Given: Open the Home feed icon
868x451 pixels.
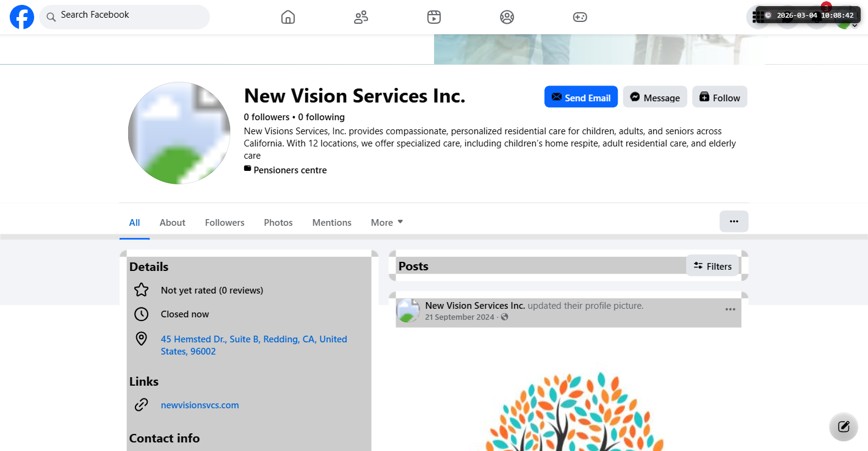Looking at the screenshot, I should point(288,17).
